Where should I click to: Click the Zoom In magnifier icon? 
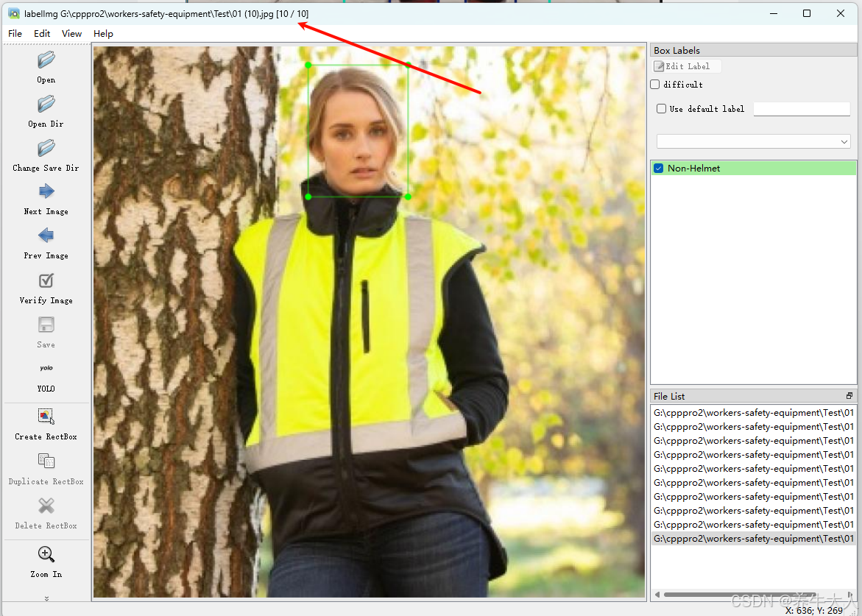(x=46, y=554)
